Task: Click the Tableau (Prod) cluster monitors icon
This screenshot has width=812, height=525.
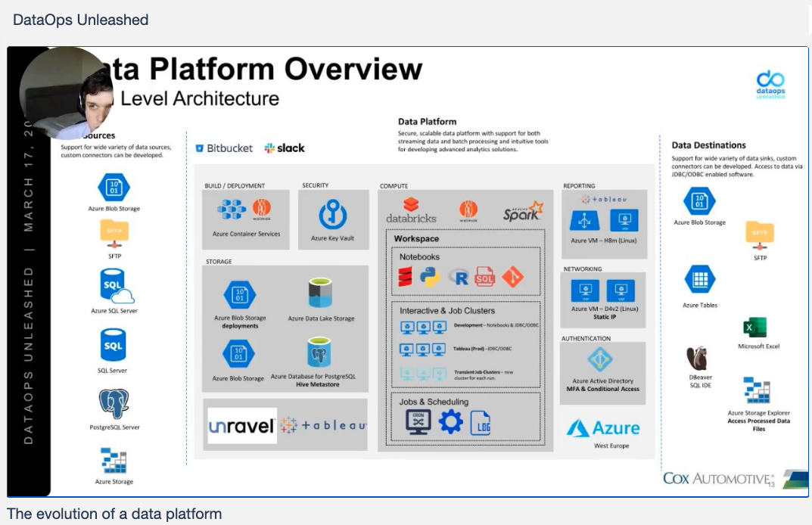Action: (423, 349)
